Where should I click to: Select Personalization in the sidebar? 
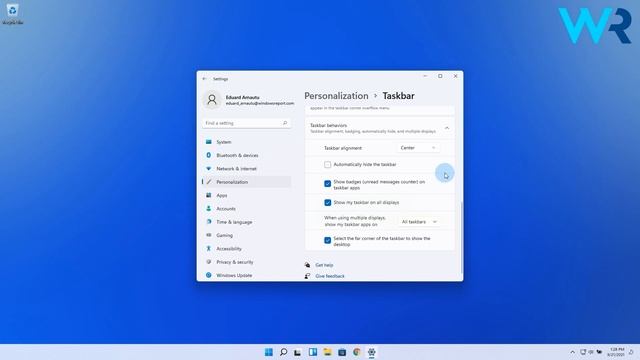tap(246, 182)
